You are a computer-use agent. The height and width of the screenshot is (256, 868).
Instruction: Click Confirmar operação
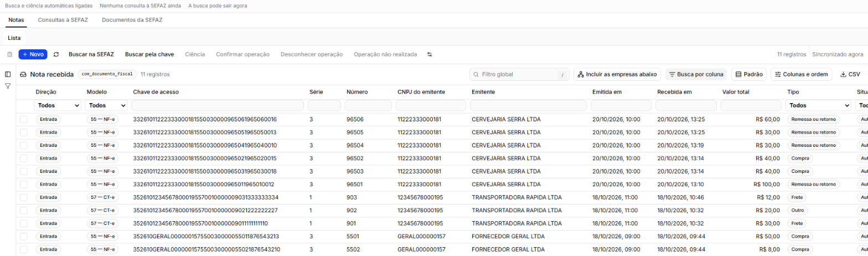point(242,54)
